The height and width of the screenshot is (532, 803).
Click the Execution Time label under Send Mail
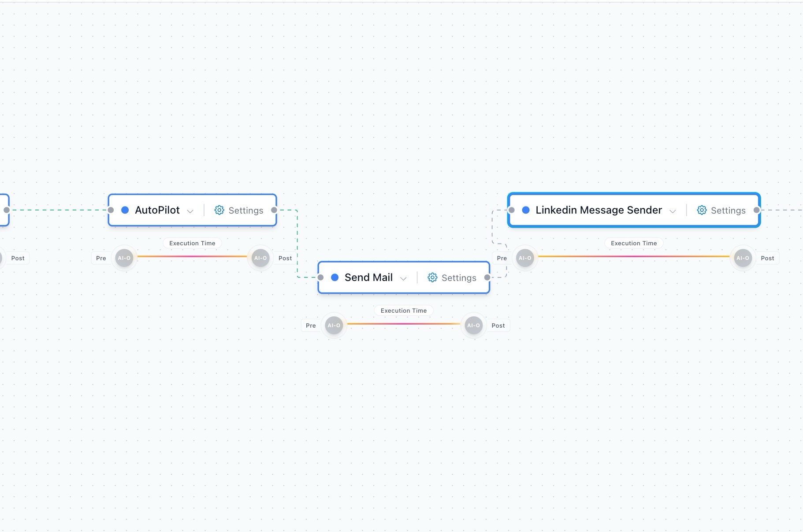(404, 310)
